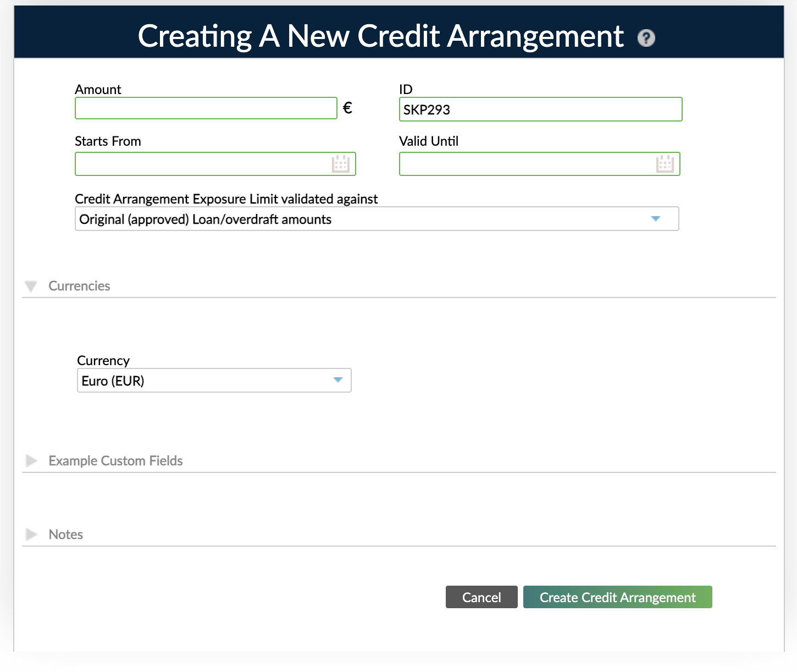797x672 pixels.
Task: Click the exposure limit dropdown arrow
Action: pos(655,218)
